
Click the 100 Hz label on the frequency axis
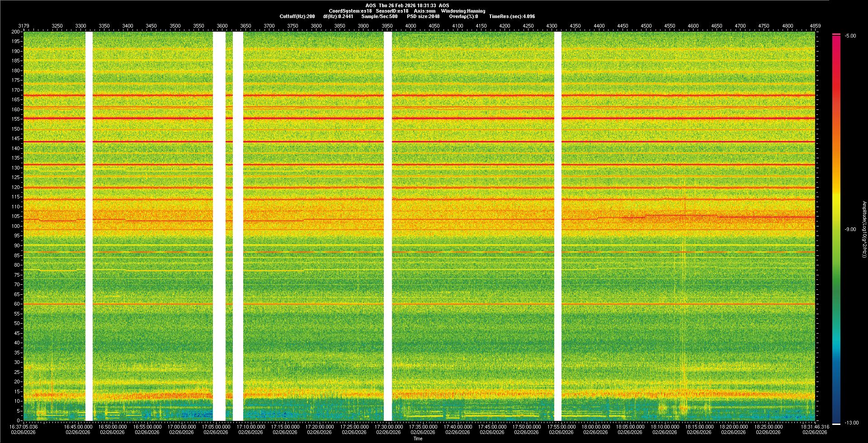[16, 226]
